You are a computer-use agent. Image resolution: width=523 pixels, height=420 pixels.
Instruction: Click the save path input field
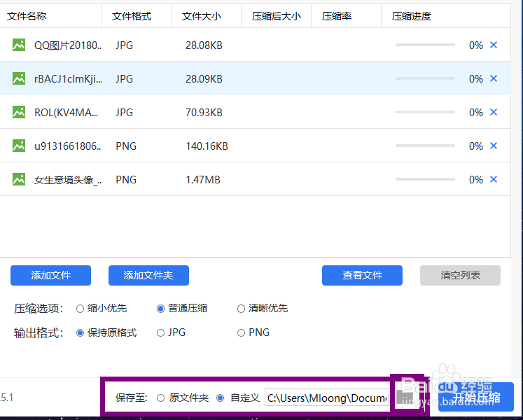point(327,398)
